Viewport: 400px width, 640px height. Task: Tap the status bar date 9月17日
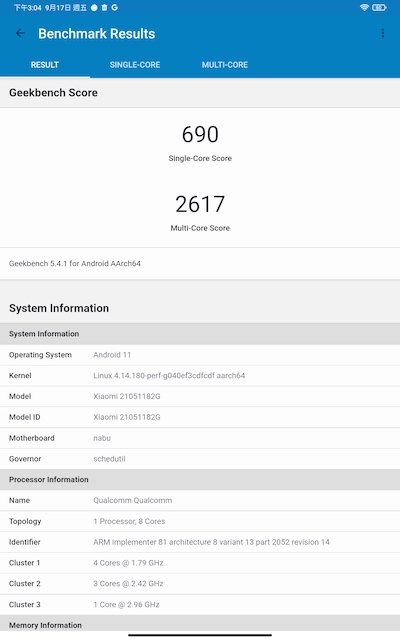tap(58, 7)
